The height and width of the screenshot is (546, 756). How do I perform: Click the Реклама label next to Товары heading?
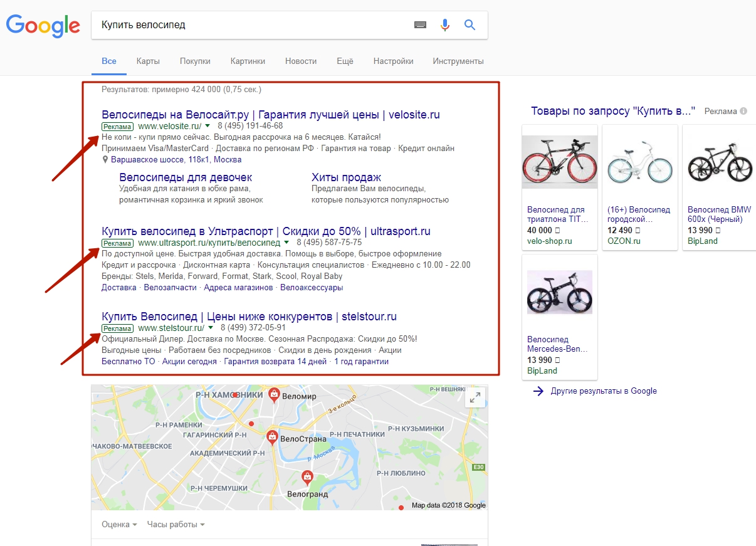[x=720, y=111]
